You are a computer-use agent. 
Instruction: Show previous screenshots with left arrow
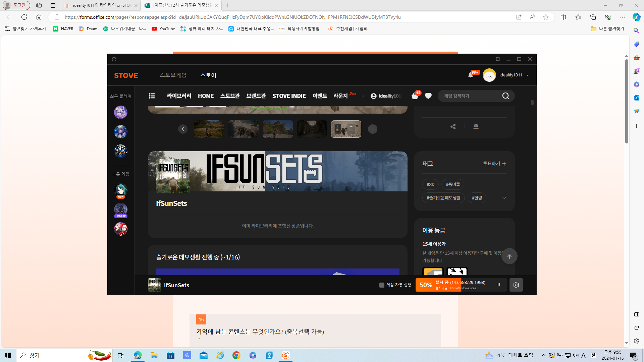coord(183,129)
